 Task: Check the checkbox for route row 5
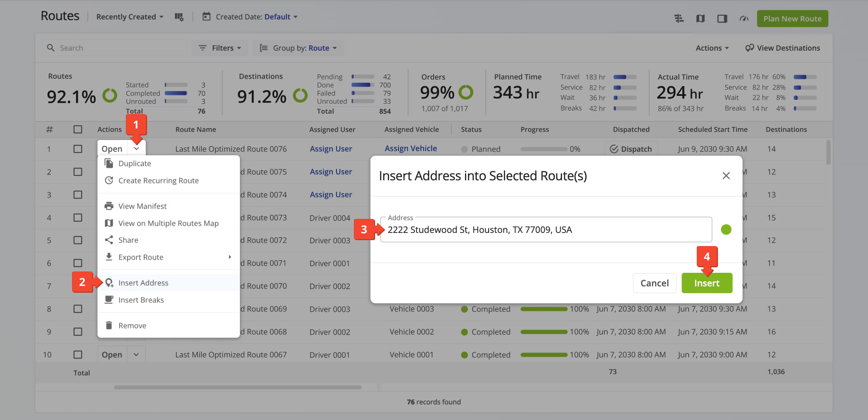[78, 240]
